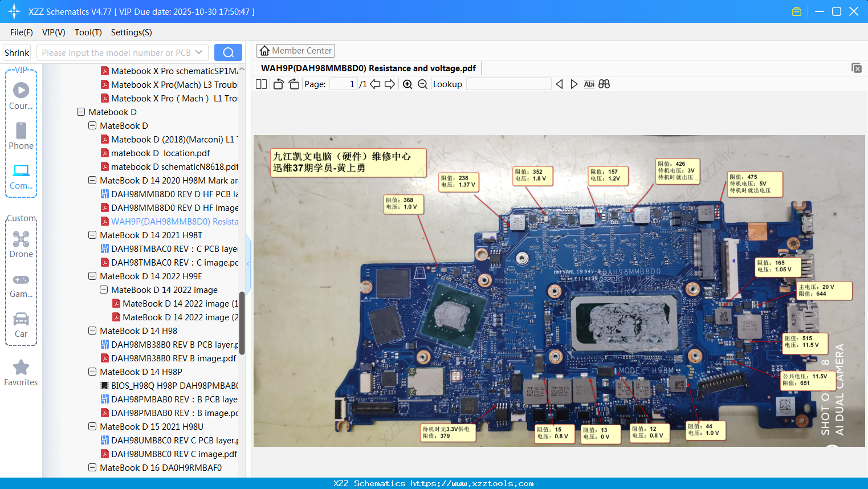Open matebook D schematicN8618.pdf
Screen dimensions: 868x489
click(169, 167)
